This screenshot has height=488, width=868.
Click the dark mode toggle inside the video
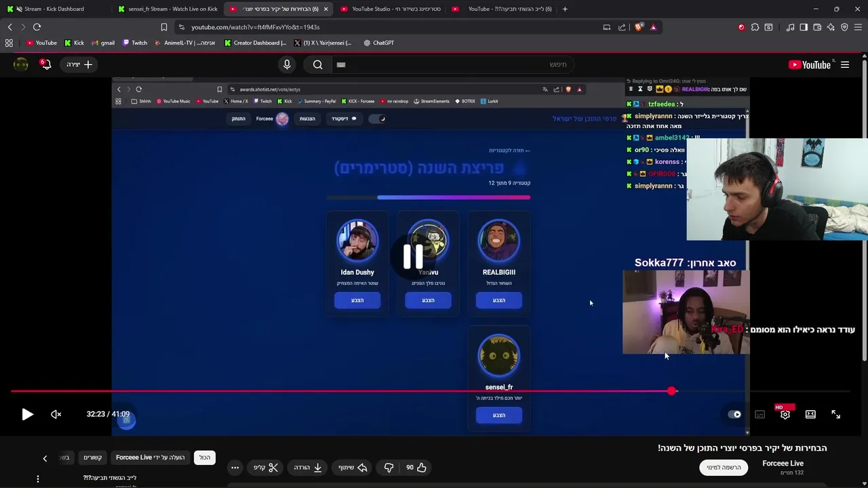pos(377,119)
